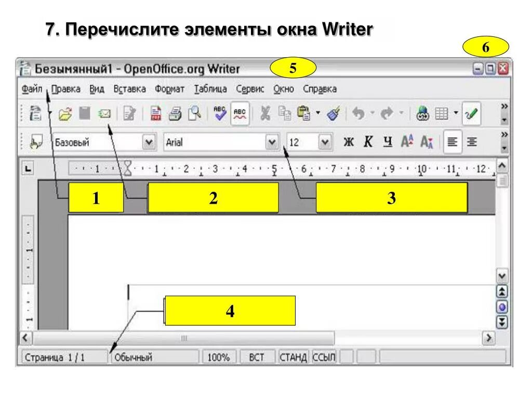Open the Формат menu
Image resolution: width=532 pixels, height=399 pixels.
[x=169, y=89]
